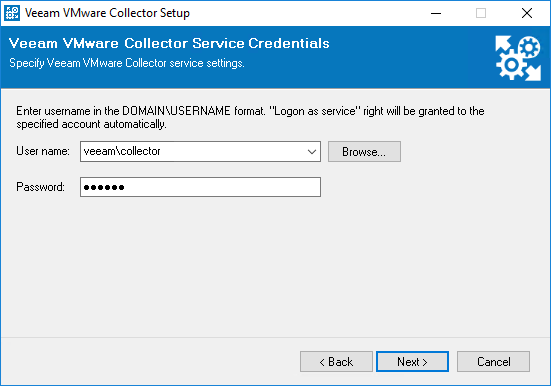Cancel the collector setup

pyautogui.click(x=493, y=361)
